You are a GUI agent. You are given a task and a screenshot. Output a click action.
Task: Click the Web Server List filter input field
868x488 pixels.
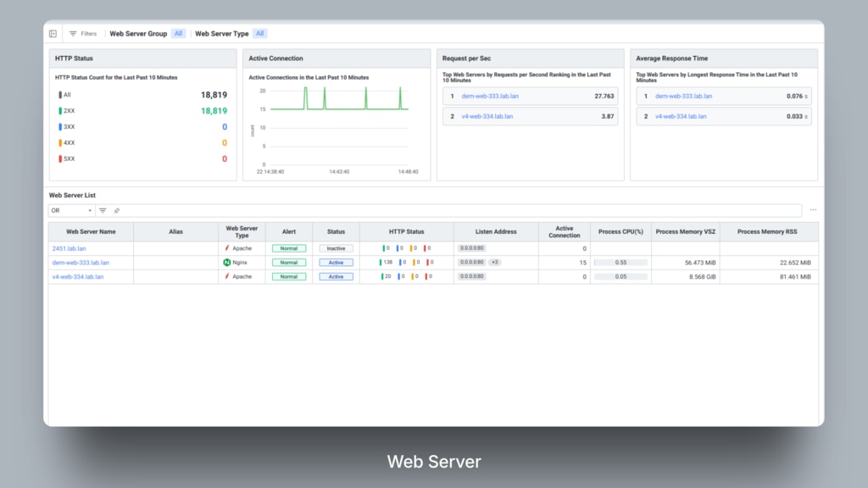pos(458,210)
